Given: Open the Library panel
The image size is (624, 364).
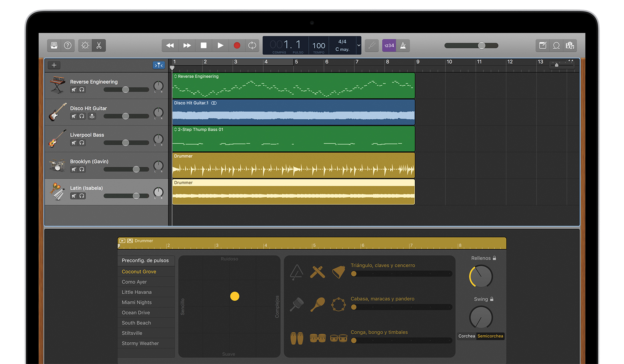Looking at the screenshot, I should [x=54, y=46].
